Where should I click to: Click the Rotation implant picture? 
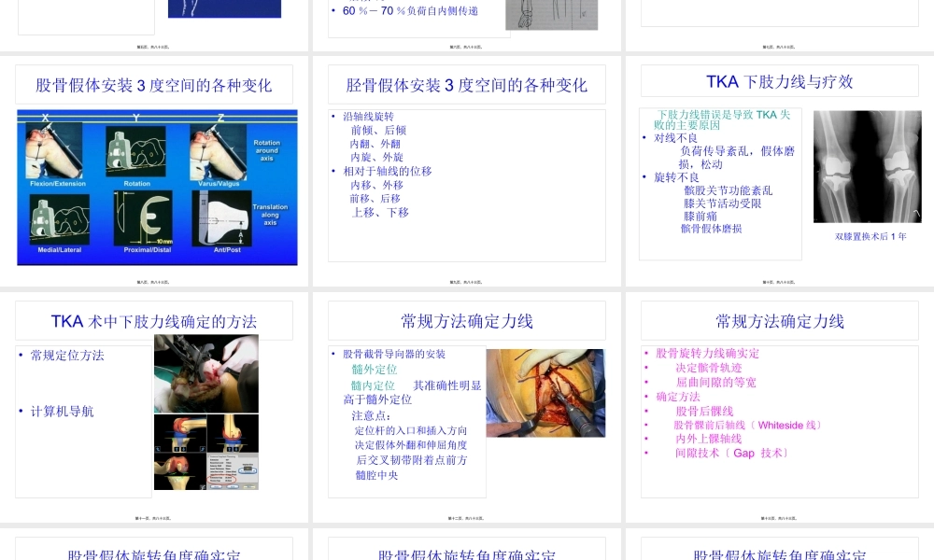(x=135, y=151)
